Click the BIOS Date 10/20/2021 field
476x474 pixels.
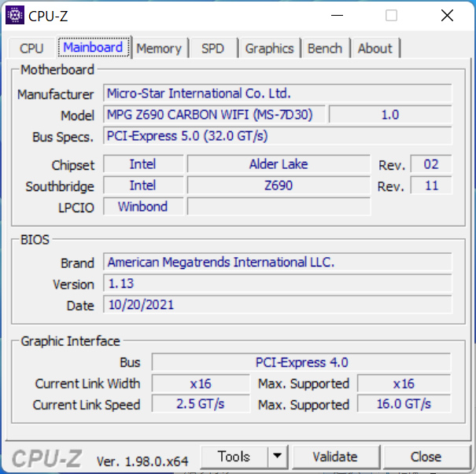click(278, 305)
